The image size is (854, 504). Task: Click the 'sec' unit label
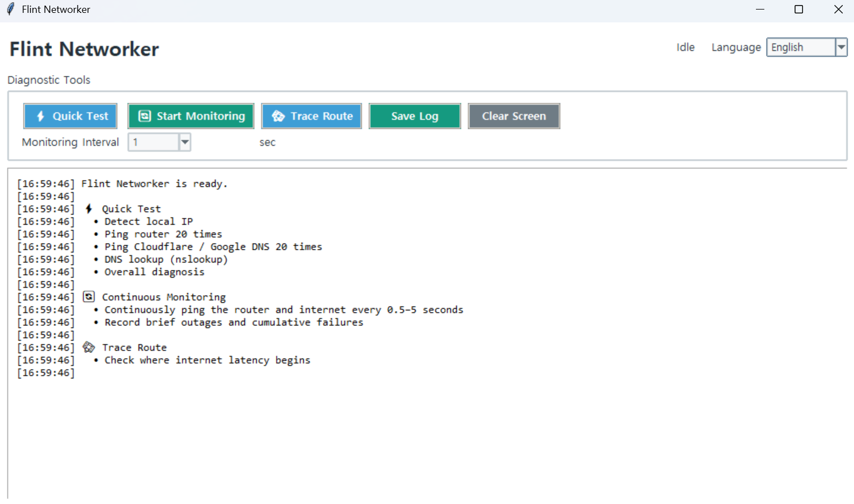(267, 143)
